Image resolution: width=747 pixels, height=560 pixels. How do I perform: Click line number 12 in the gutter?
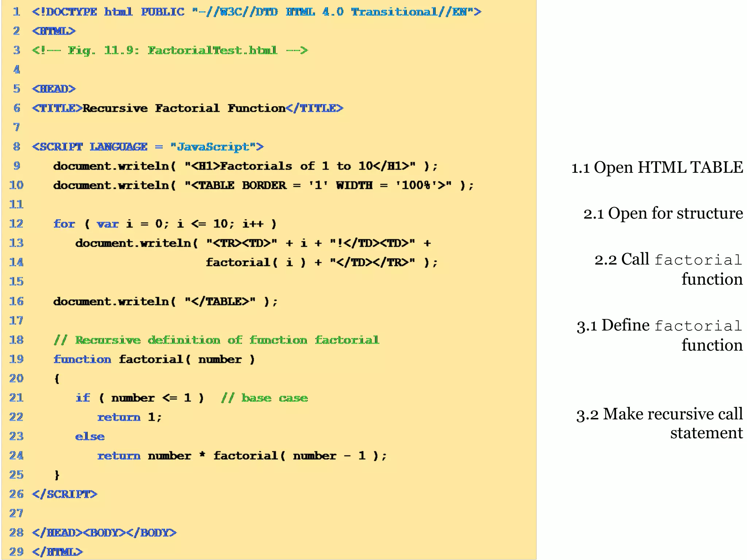(16, 224)
